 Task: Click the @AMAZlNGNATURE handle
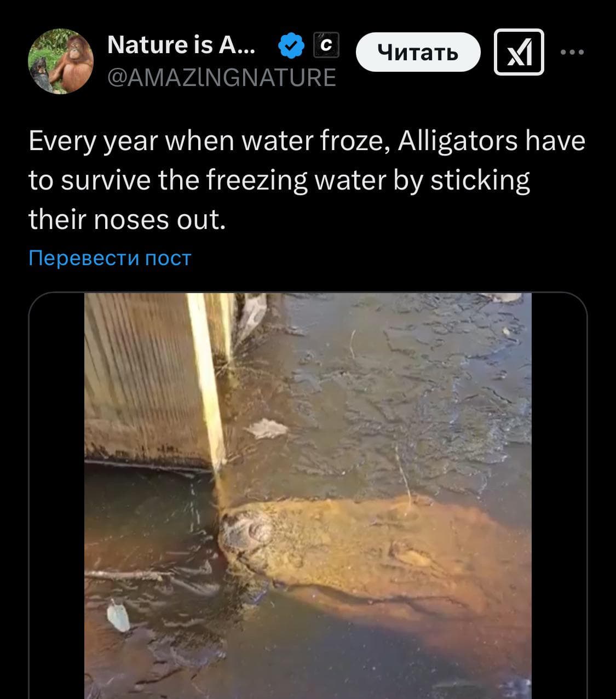[x=221, y=77]
